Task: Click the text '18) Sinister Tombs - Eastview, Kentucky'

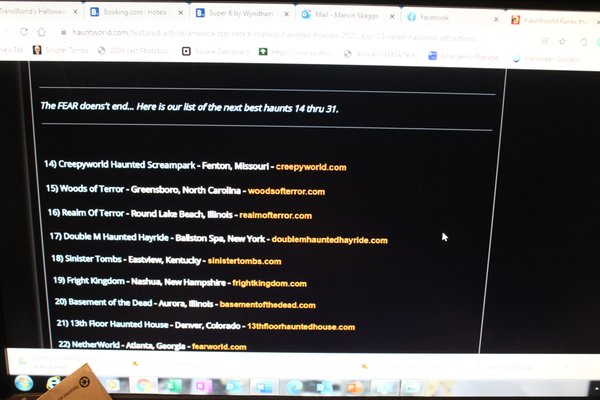Action: coord(126,260)
